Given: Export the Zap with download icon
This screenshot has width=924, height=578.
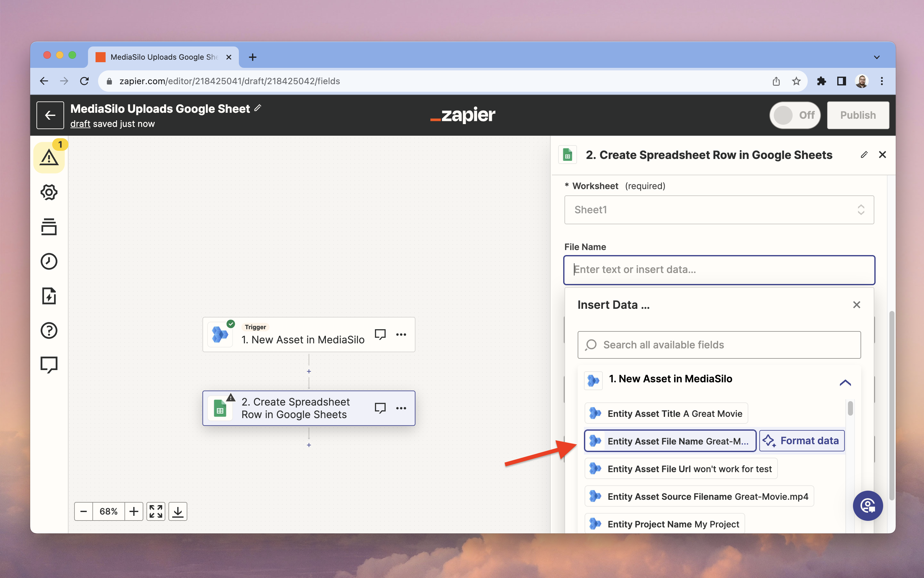Looking at the screenshot, I should (x=178, y=511).
